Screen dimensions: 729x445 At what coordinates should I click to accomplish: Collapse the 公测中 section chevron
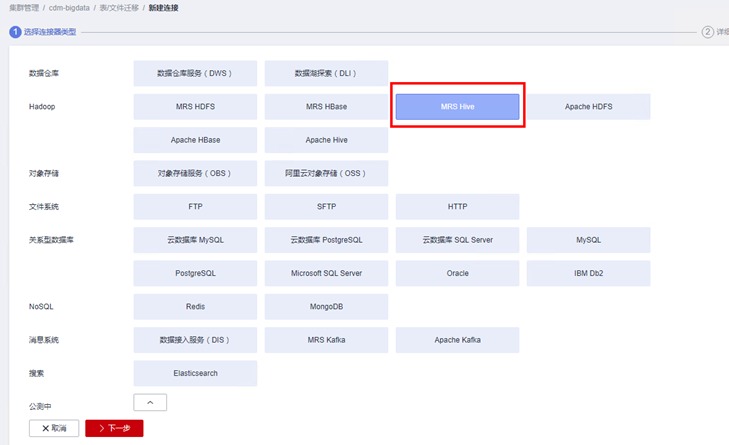pos(150,402)
